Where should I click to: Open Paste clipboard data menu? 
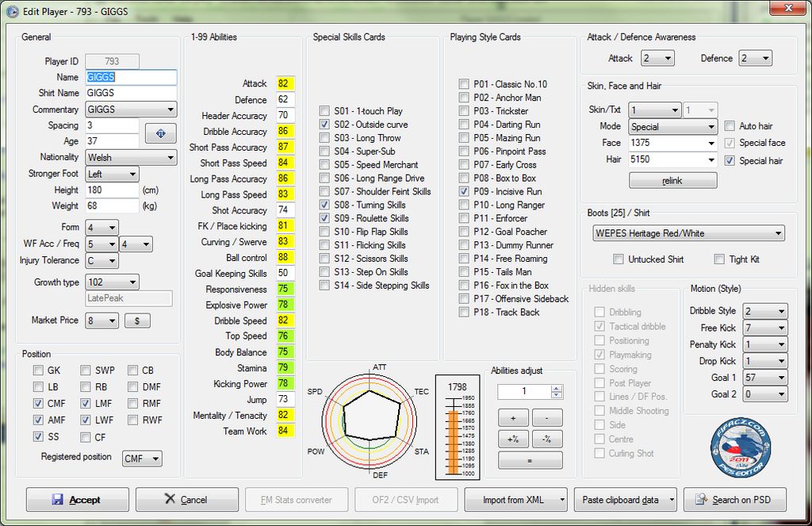[x=626, y=500]
